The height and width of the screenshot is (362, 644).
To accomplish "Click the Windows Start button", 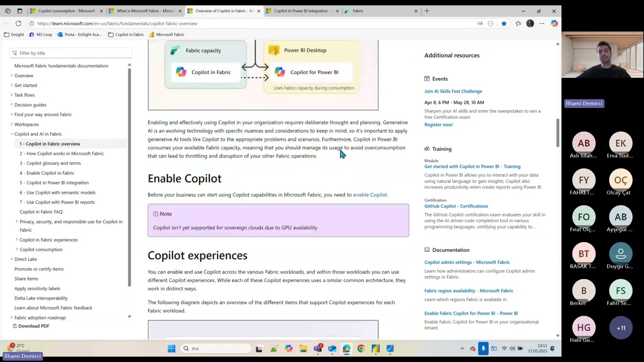I will point(171,348).
